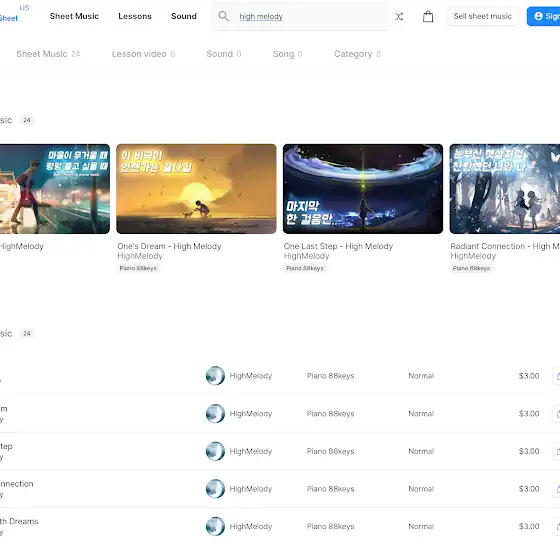Select the Song 0 tab
This screenshot has height=560, width=560.
coord(288,54)
